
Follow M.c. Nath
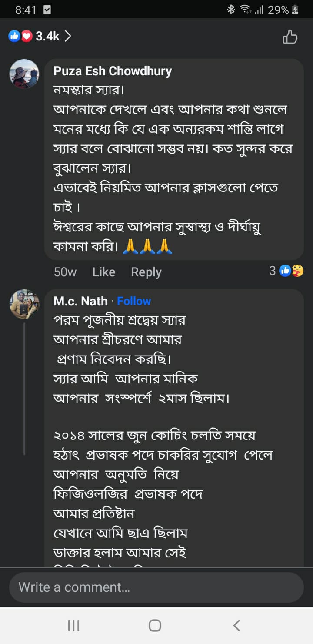pos(134,301)
